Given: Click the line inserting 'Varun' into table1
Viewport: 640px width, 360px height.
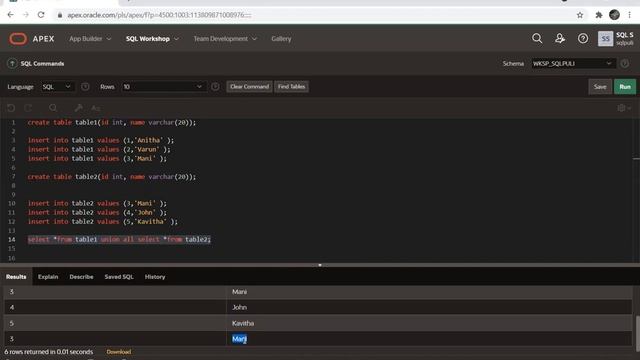Looking at the screenshot, I should coord(99,149).
